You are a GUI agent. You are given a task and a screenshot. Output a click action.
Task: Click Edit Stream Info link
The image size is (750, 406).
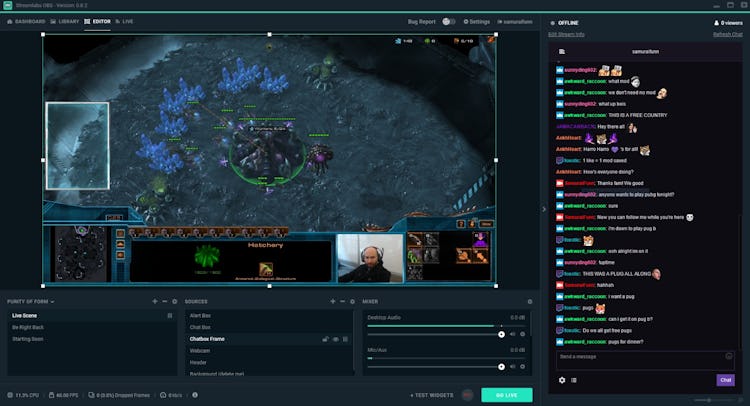pos(566,34)
